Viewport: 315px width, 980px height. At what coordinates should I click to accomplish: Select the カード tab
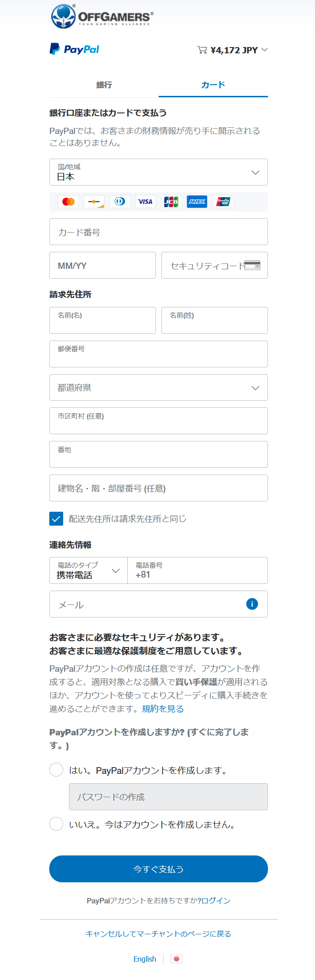pos(213,85)
